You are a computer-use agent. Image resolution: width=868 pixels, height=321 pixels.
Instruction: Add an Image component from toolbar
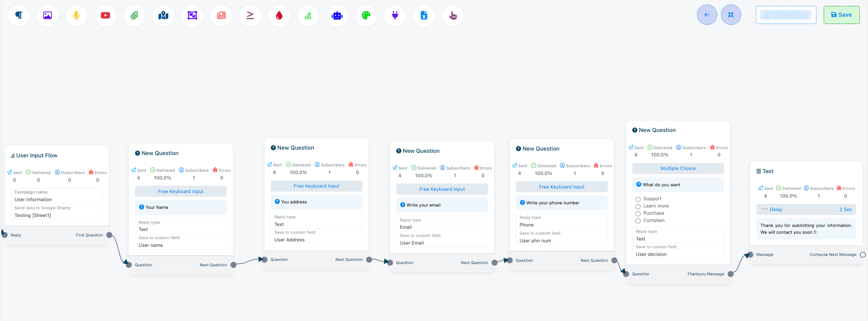(x=48, y=15)
